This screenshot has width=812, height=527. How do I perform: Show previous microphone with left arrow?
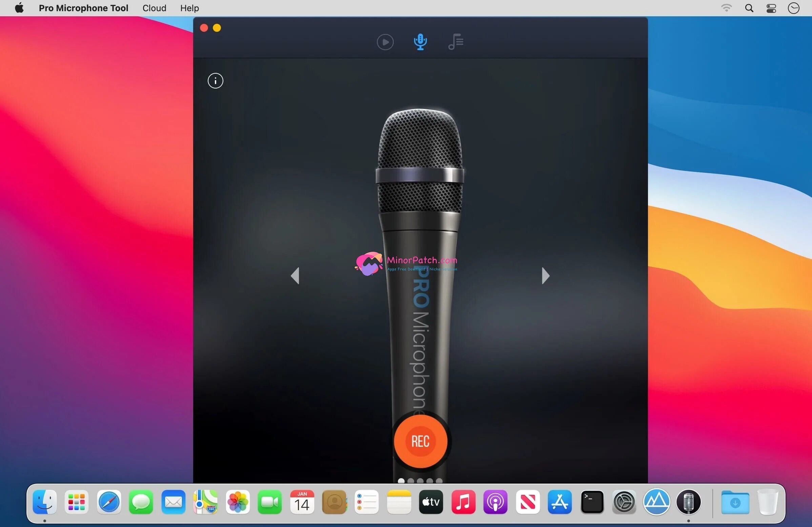coord(295,275)
